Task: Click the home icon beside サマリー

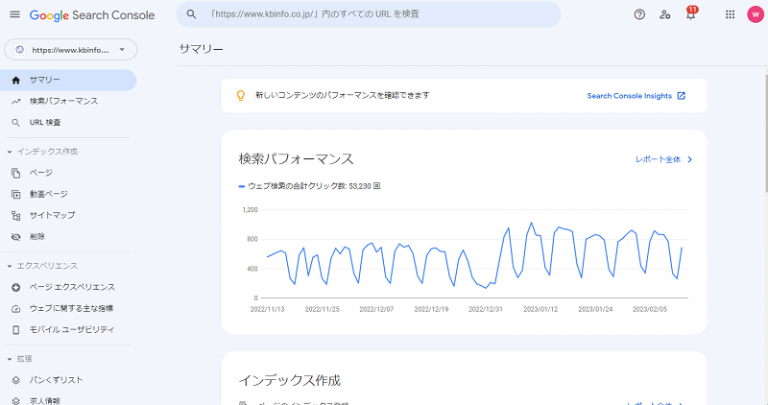Action: click(16, 80)
